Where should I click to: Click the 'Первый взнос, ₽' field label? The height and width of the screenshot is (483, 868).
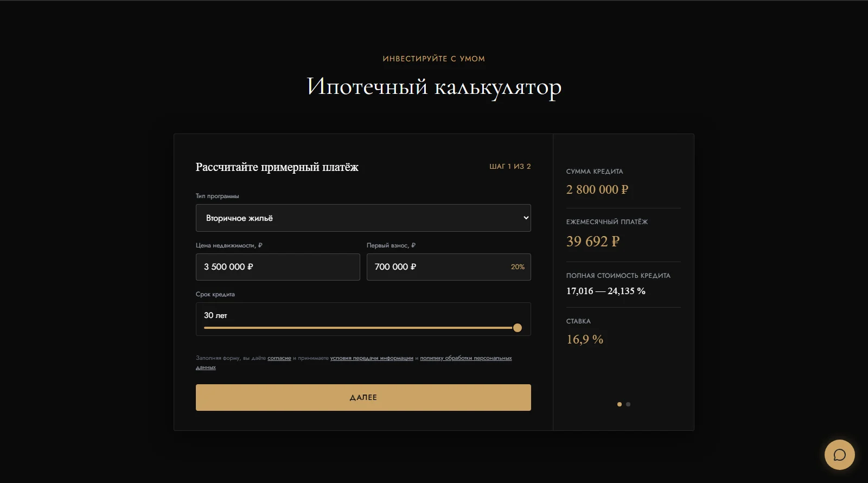tap(391, 245)
